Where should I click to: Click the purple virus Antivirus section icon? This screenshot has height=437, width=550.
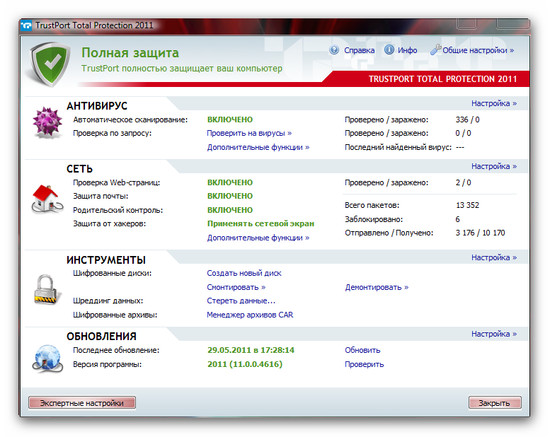click(47, 122)
